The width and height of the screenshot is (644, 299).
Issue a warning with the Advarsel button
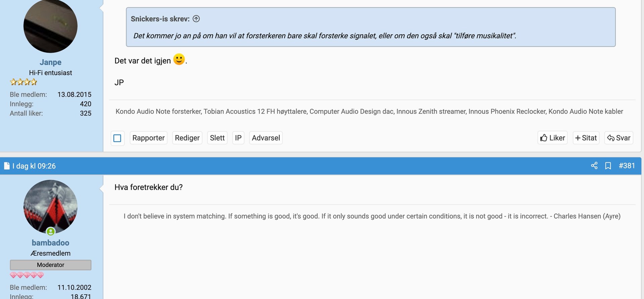pos(266,138)
